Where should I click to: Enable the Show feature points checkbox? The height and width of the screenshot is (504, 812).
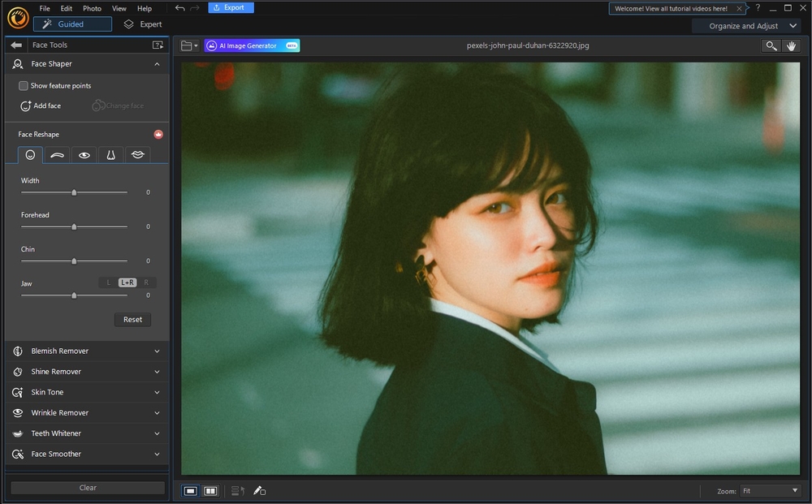pos(24,85)
